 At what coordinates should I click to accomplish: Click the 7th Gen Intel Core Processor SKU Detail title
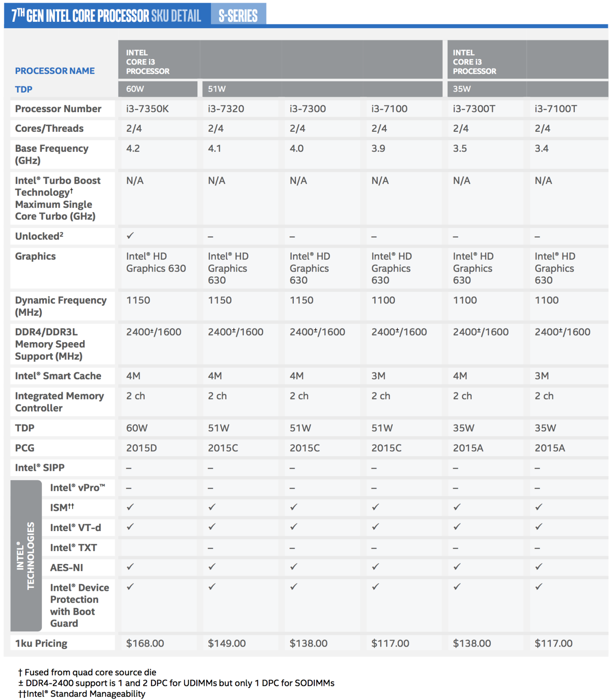click(106, 16)
